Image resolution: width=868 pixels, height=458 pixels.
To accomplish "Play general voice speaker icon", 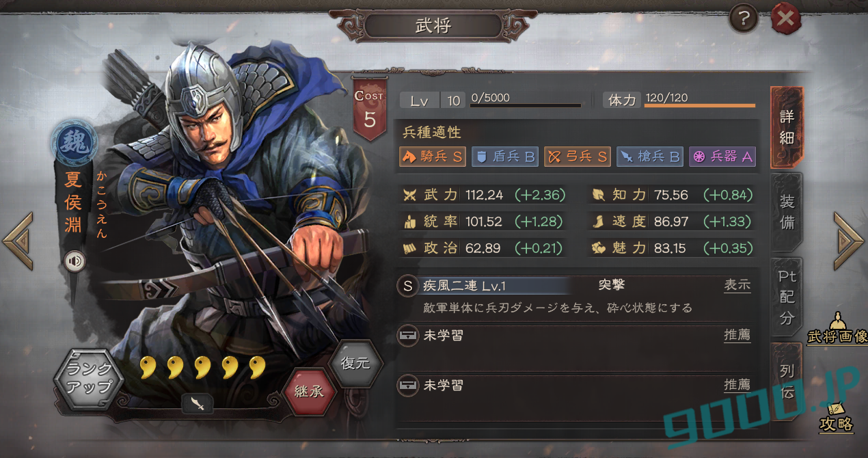I will click(74, 261).
